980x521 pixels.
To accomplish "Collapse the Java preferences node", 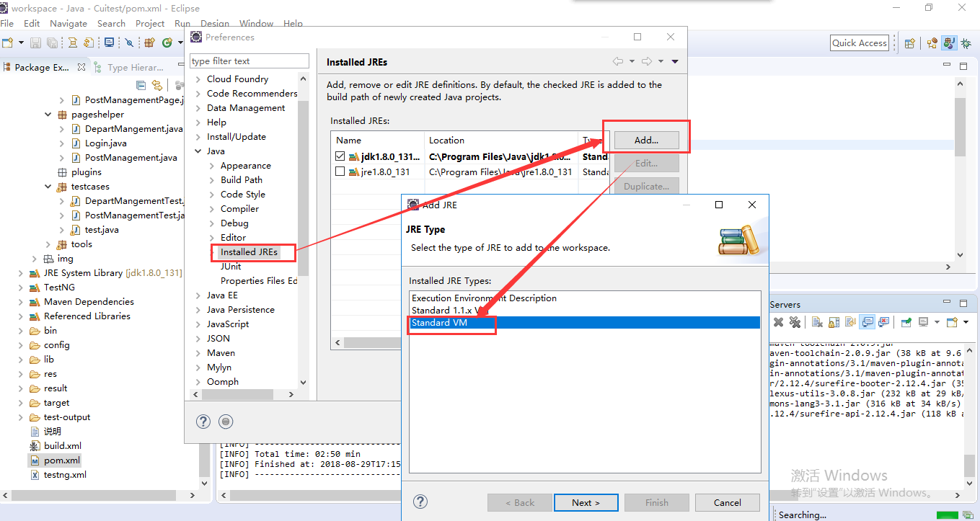I will [x=198, y=151].
